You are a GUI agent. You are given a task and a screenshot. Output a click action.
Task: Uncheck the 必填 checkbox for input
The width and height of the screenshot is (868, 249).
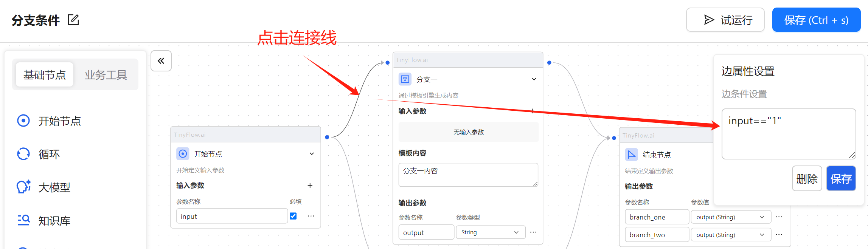click(x=293, y=216)
